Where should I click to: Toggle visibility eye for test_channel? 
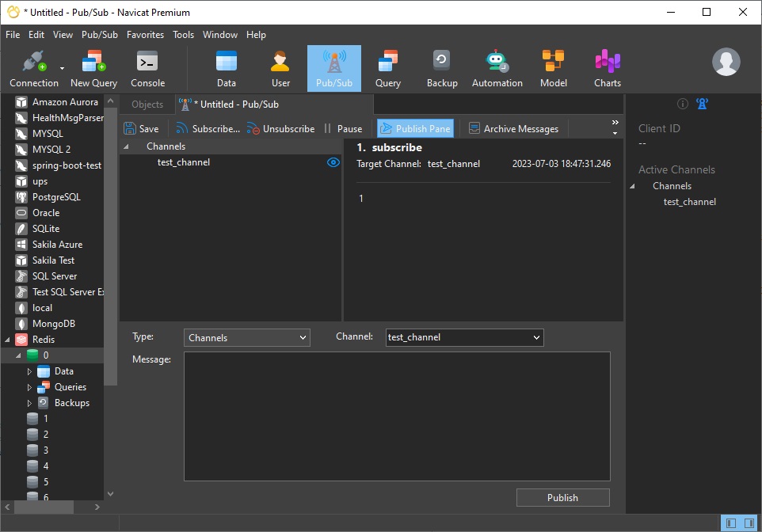click(x=333, y=162)
